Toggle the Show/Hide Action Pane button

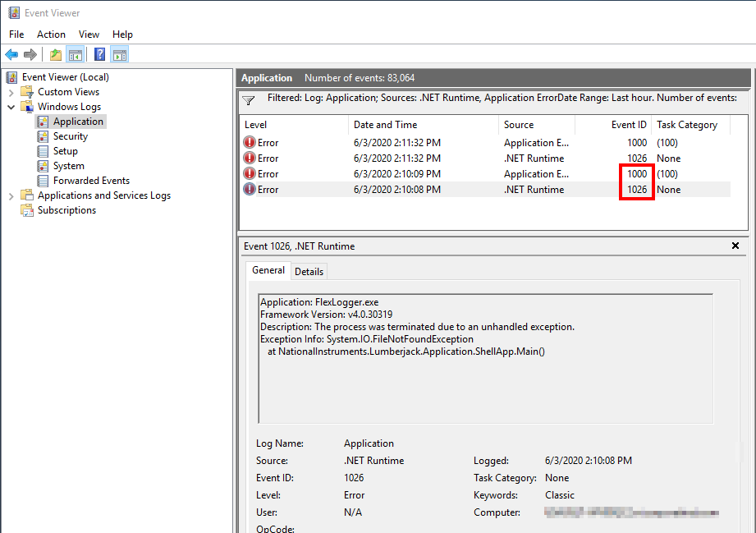click(120, 55)
